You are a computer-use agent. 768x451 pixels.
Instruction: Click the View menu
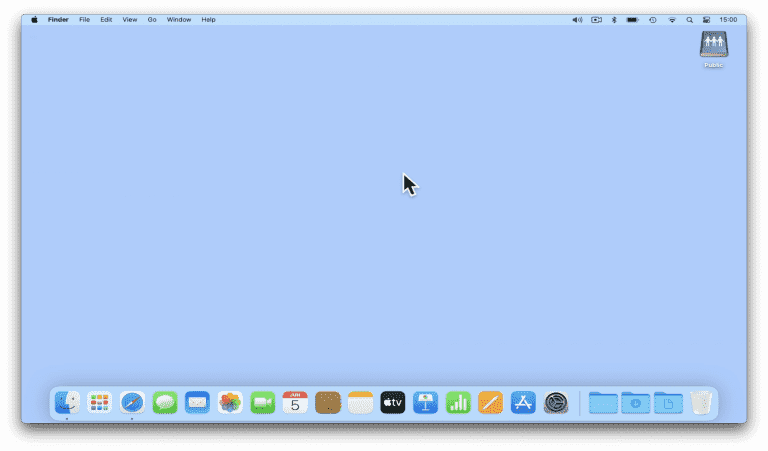130,19
